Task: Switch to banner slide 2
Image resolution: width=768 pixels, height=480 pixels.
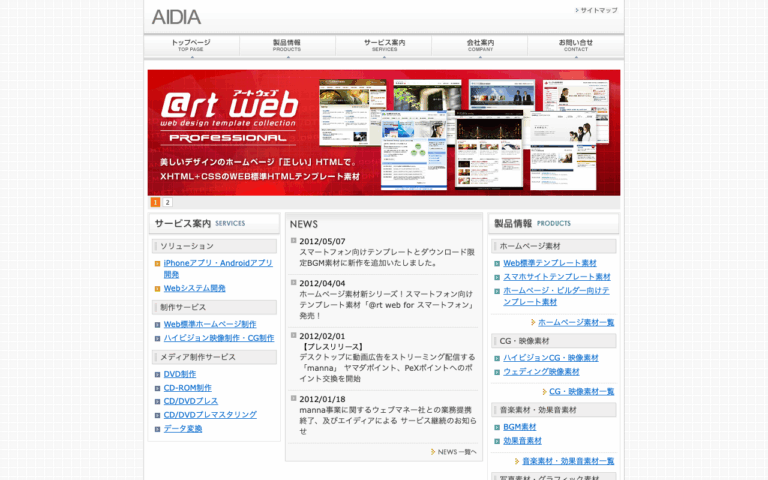Action: pyautogui.click(x=168, y=202)
